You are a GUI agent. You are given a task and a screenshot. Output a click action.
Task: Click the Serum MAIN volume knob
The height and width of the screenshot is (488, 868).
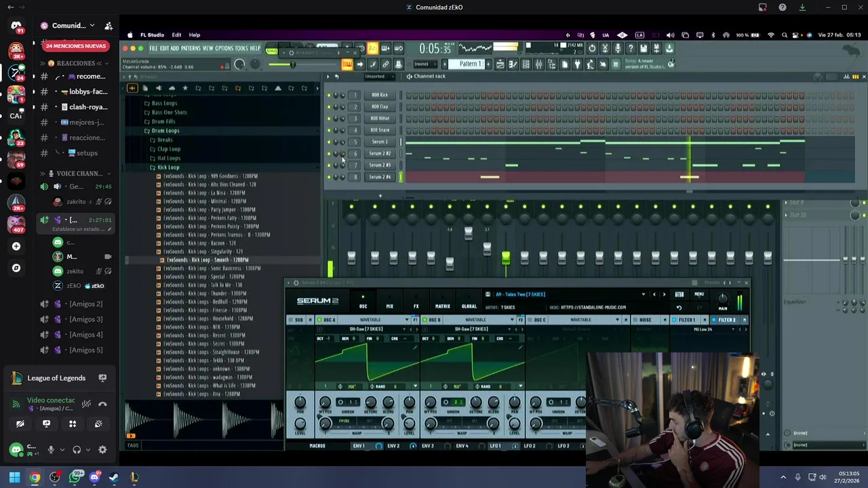[723, 299]
